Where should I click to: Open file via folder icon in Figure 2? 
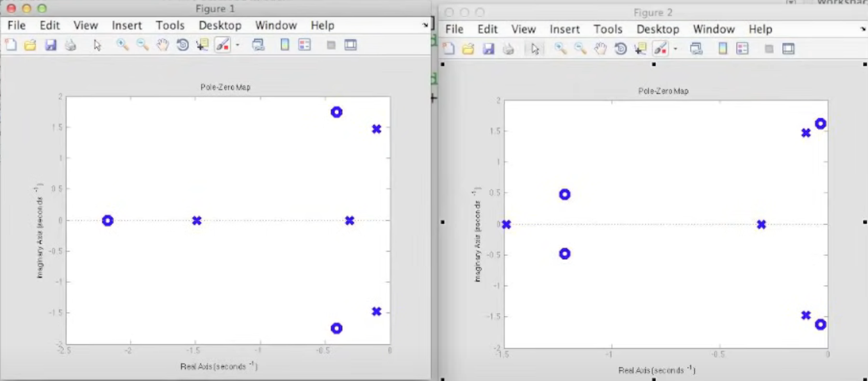[x=468, y=49]
